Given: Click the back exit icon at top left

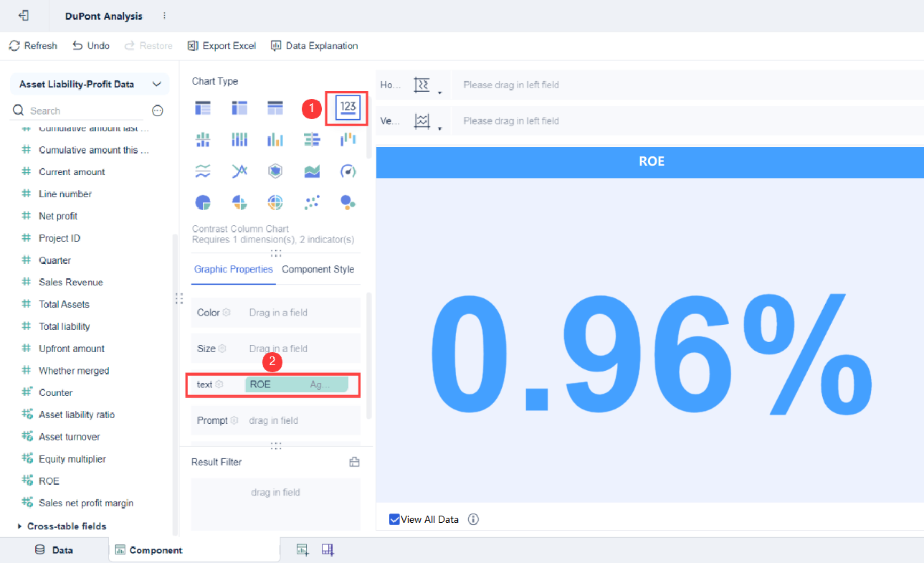Looking at the screenshot, I should pos(24,15).
